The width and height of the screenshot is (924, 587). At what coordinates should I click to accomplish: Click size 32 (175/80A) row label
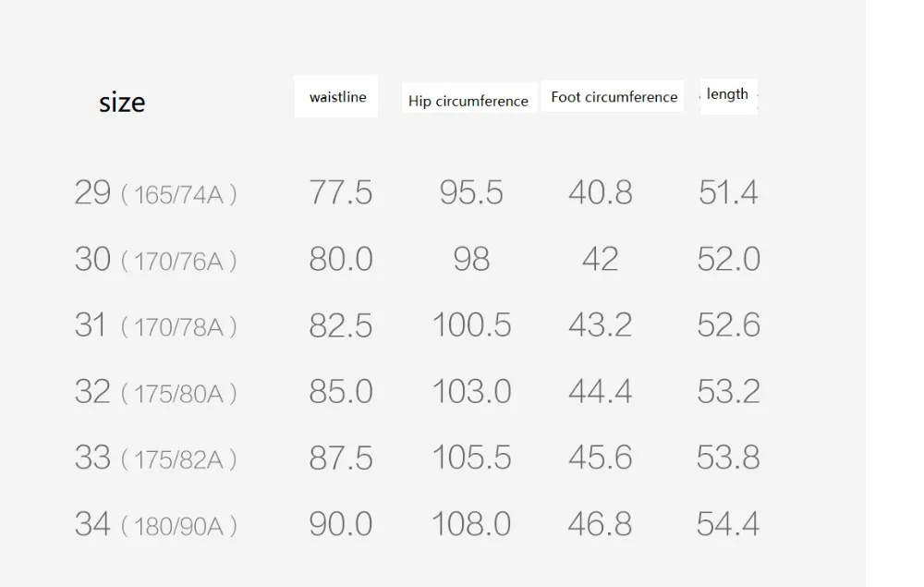[x=155, y=392]
